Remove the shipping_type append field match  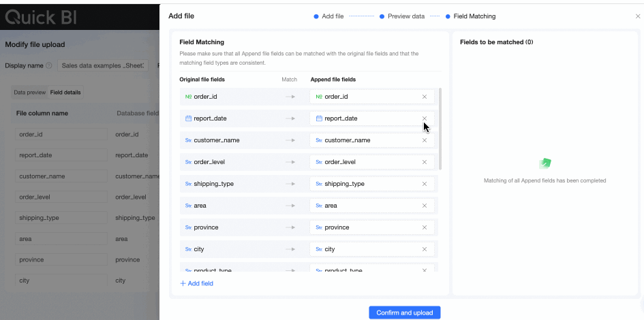tap(425, 184)
